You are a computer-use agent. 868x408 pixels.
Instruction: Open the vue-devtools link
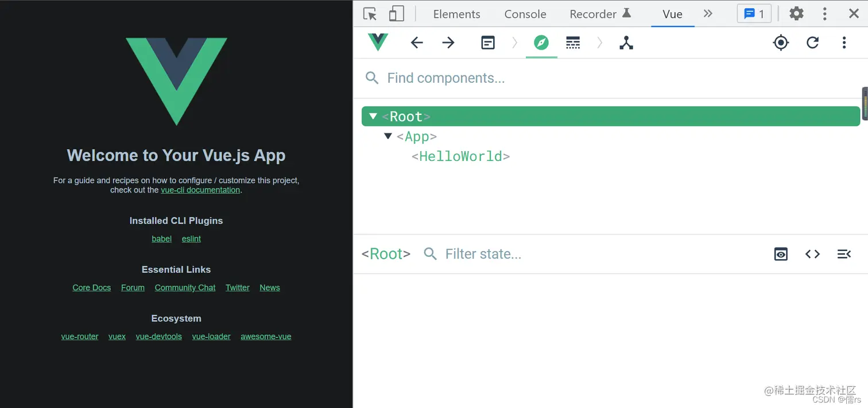coord(159,337)
